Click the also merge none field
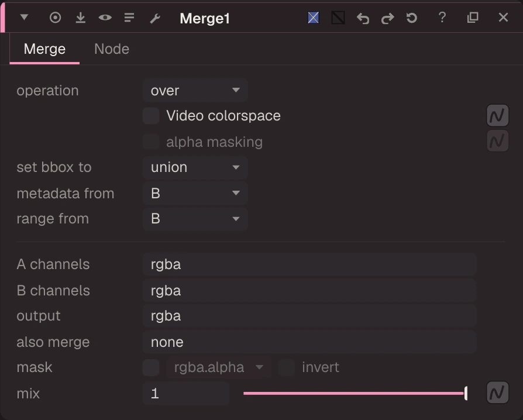Viewport: 523px width, 420px height. 309,342
